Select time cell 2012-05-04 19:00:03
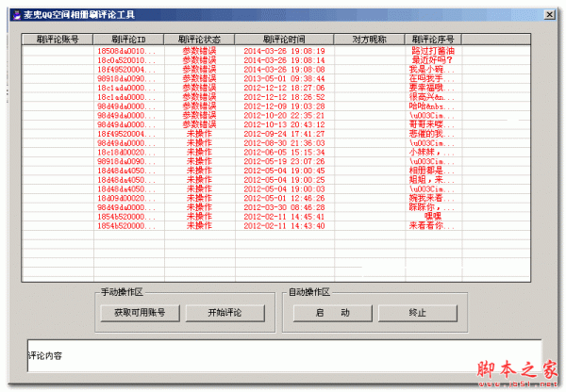Image resolution: width=566 pixels, height=392 pixels. (x=284, y=189)
